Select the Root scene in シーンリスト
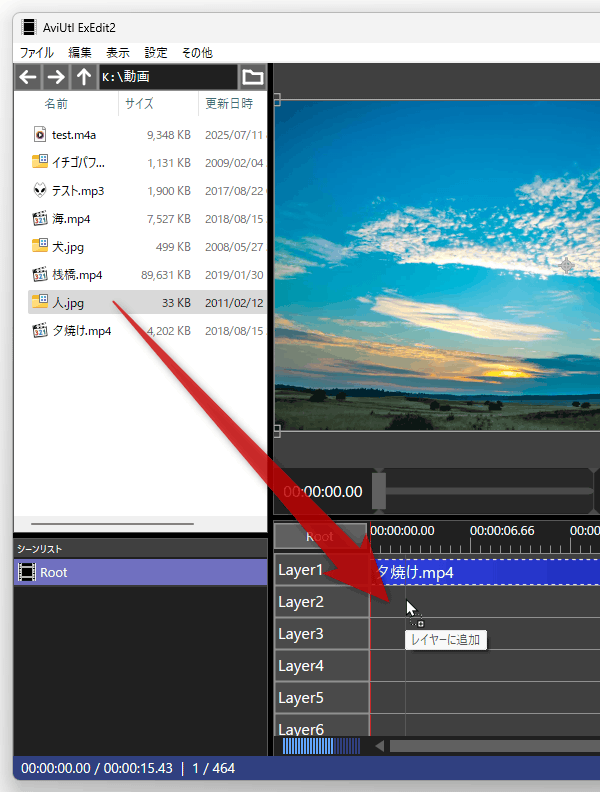The height and width of the screenshot is (792, 600). click(x=140, y=572)
